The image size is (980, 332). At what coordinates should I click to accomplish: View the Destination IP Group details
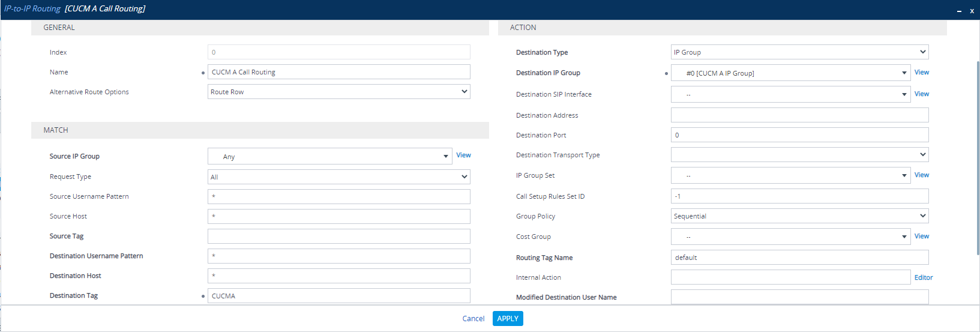pyautogui.click(x=921, y=72)
